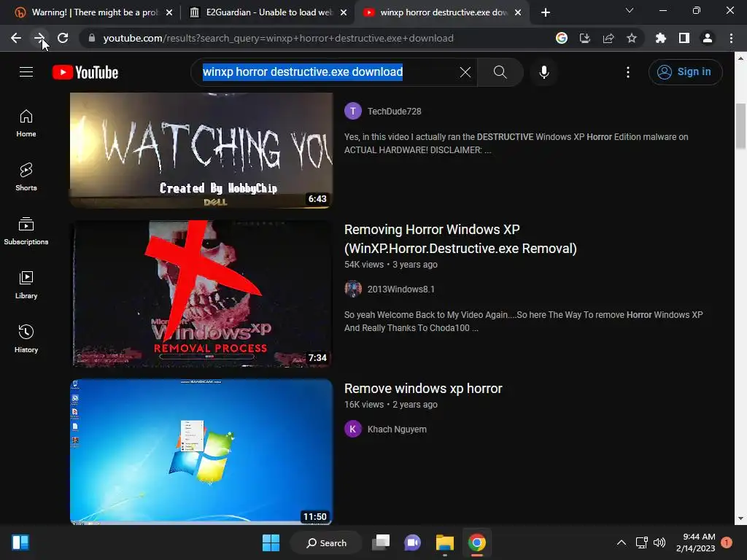This screenshot has width=747, height=560.
Task: Click the TechDude728 channel avatar
Action: 353,111
